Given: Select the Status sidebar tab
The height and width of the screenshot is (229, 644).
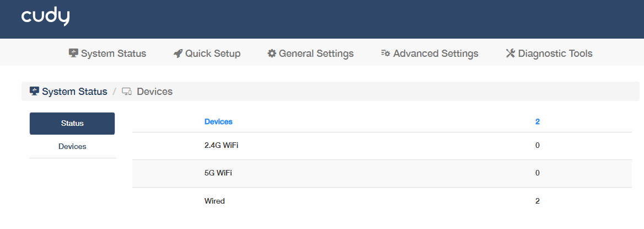Looking at the screenshot, I should pyautogui.click(x=72, y=124).
